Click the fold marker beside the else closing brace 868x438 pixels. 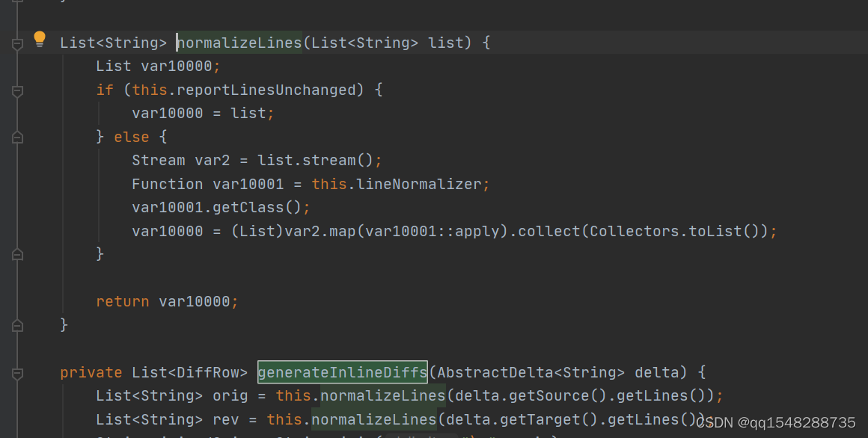[x=16, y=254]
